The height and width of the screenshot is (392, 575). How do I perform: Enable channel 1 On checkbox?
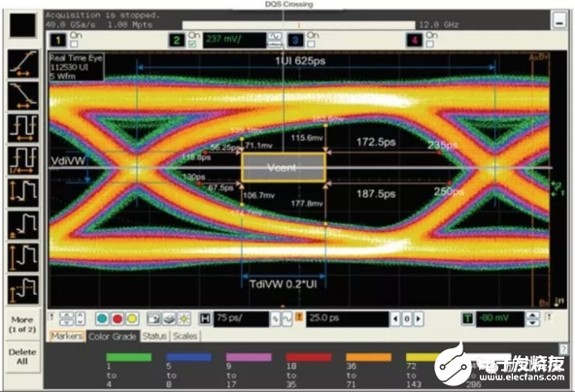tap(74, 45)
